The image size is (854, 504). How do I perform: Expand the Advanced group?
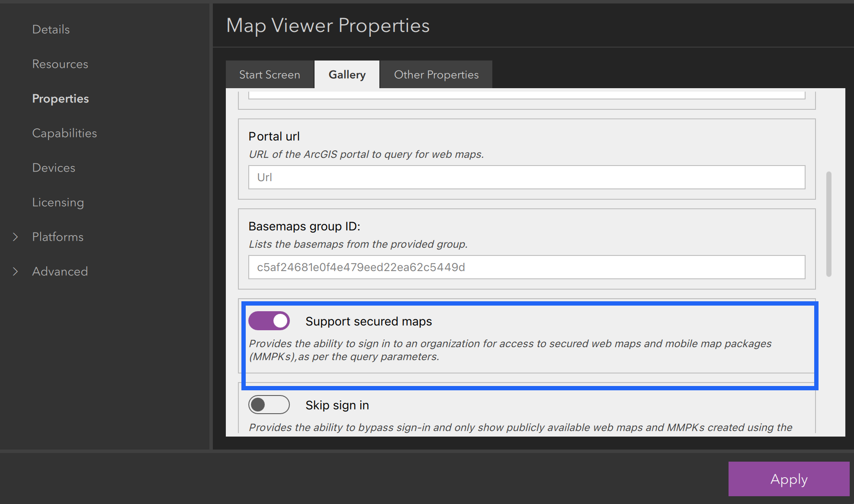(60, 271)
